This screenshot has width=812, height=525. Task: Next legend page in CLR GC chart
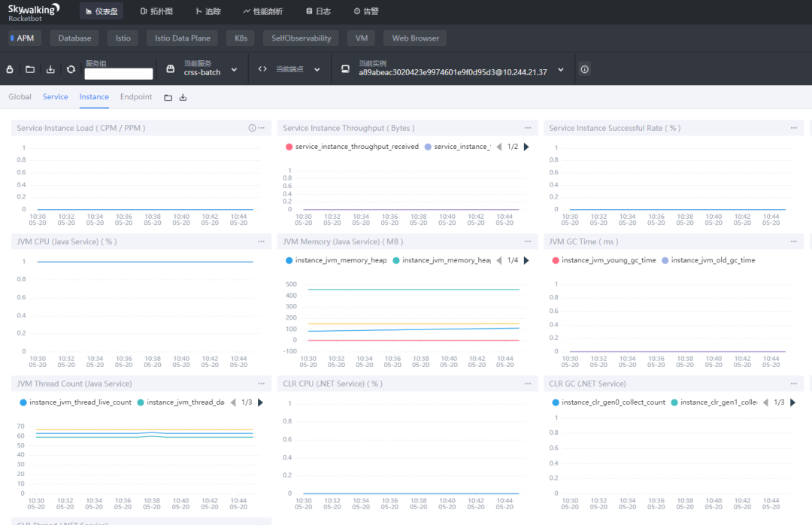pos(792,402)
